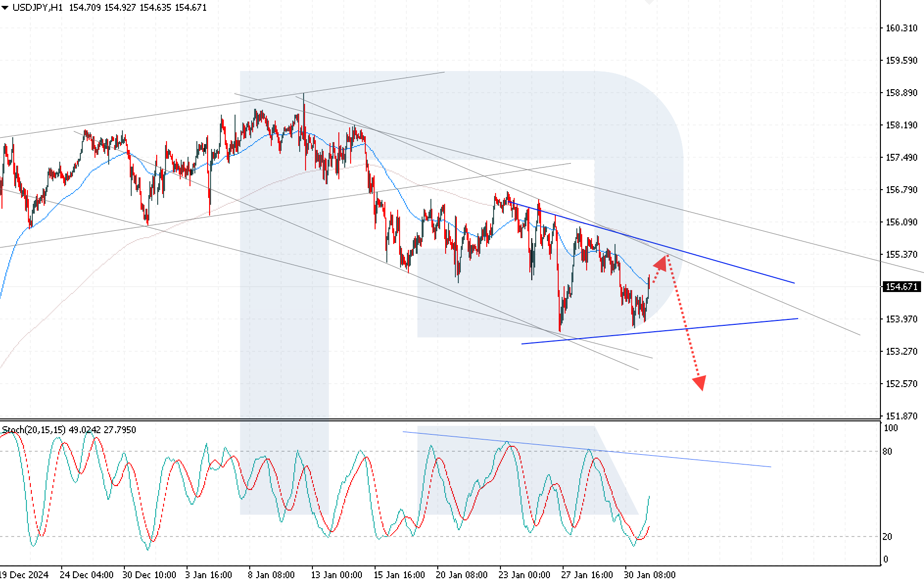Click the 27 Jan 16:00 time label
The width and height of the screenshot is (924, 586).
[587, 575]
